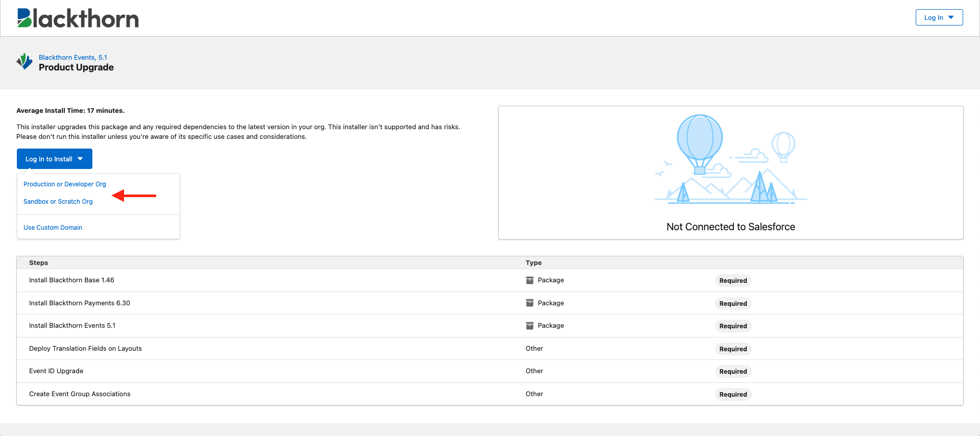Click Required badge for Event ID Upgrade

click(x=733, y=372)
